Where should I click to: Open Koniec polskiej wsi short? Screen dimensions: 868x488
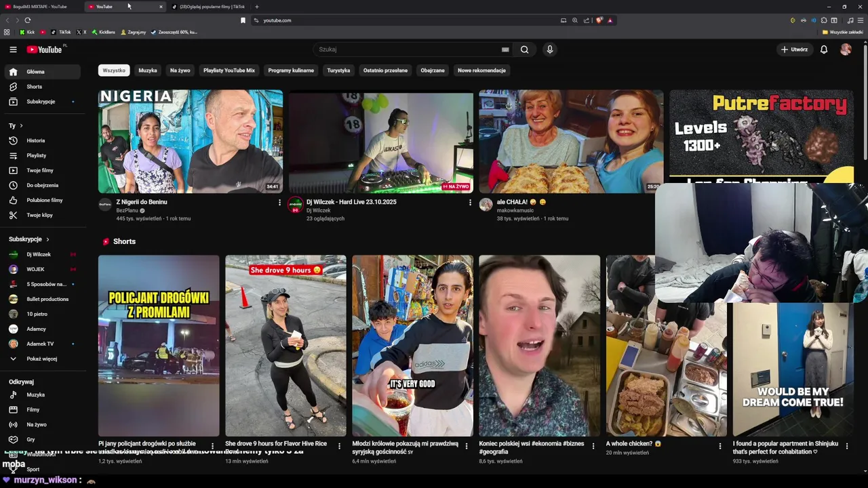tap(540, 346)
